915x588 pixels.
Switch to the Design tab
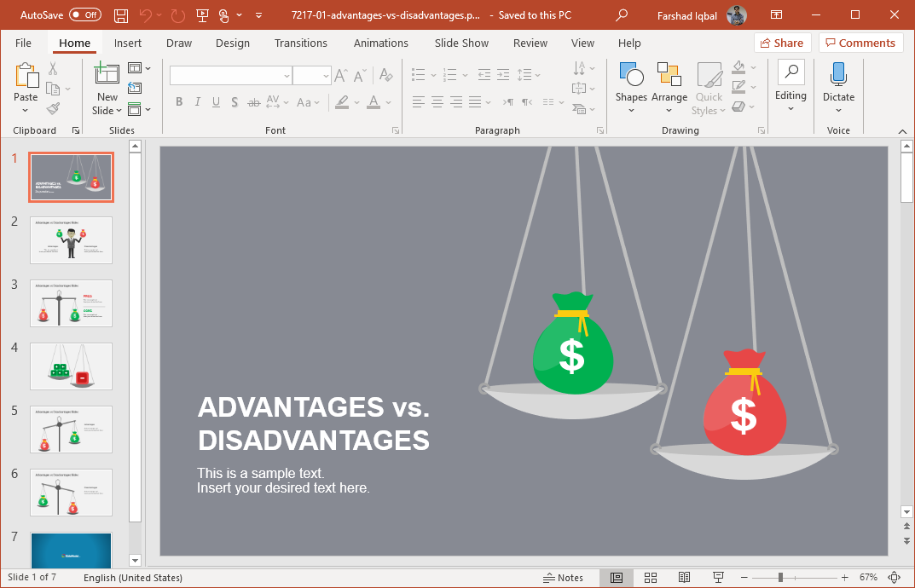click(233, 43)
